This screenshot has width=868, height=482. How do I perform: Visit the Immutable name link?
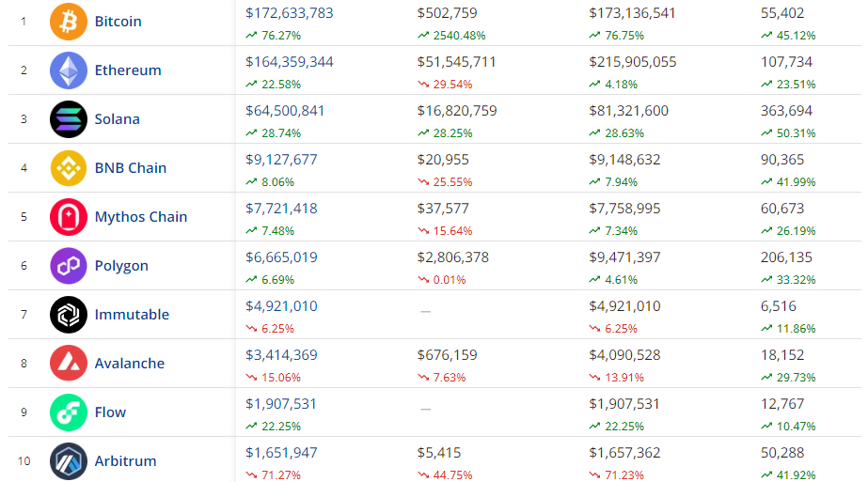[132, 315]
